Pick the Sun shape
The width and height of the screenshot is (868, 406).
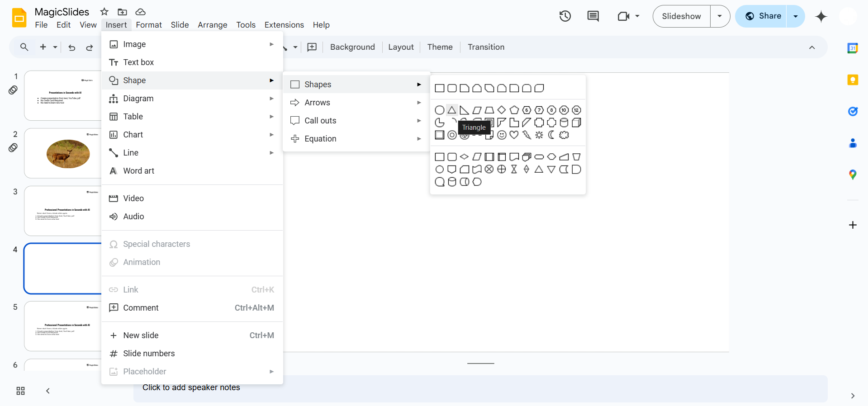tap(539, 135)
